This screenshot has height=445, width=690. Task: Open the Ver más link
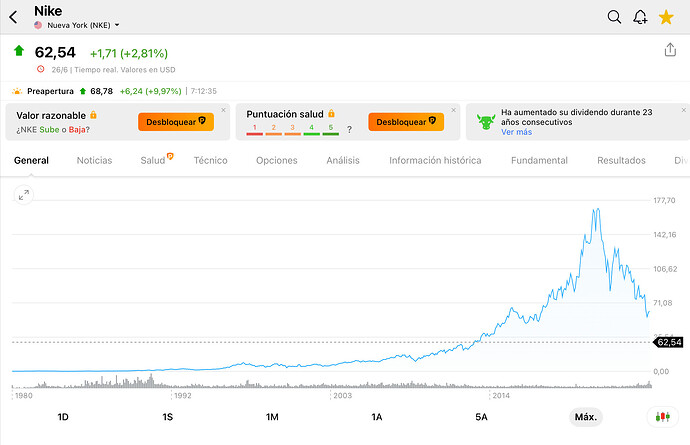516,132
